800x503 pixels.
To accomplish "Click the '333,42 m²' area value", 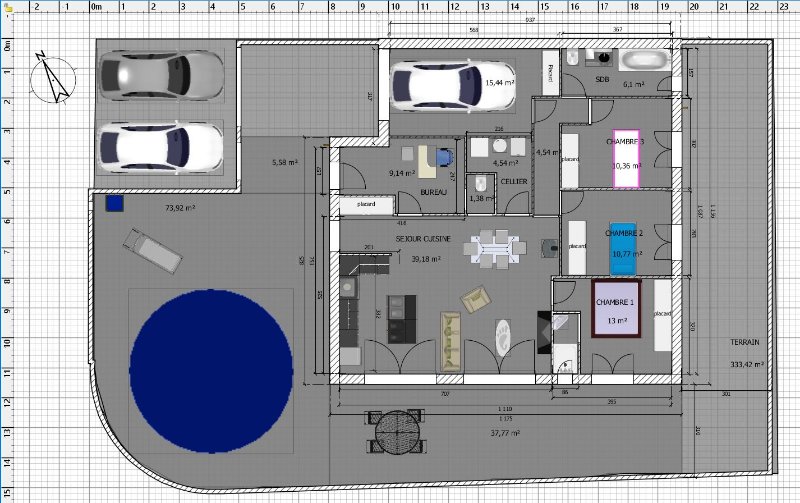I will click(x=747, y=364).
